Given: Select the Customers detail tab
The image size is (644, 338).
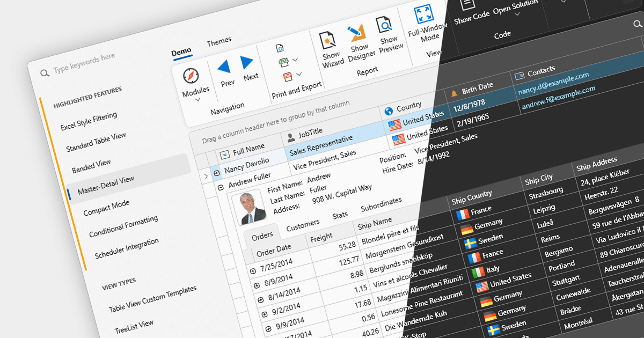Looking at the screenshot, I should pos(303,226).
